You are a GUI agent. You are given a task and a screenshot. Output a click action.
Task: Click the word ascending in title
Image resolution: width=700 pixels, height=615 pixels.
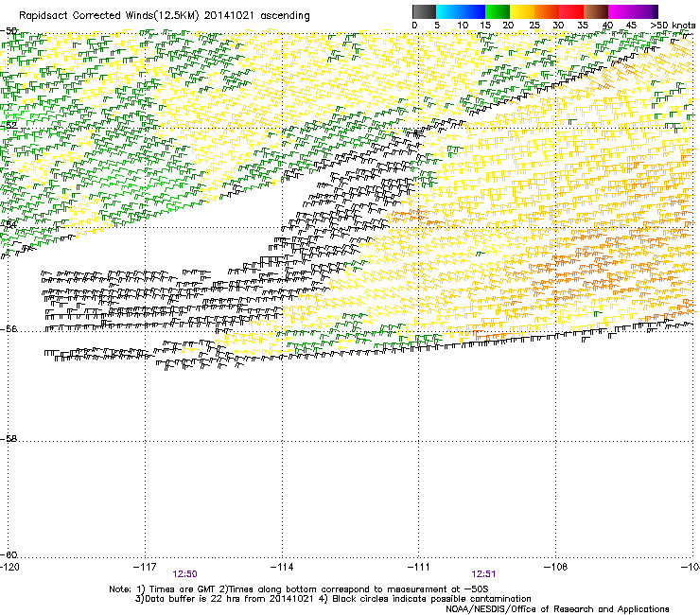click(x=285, y=16)
